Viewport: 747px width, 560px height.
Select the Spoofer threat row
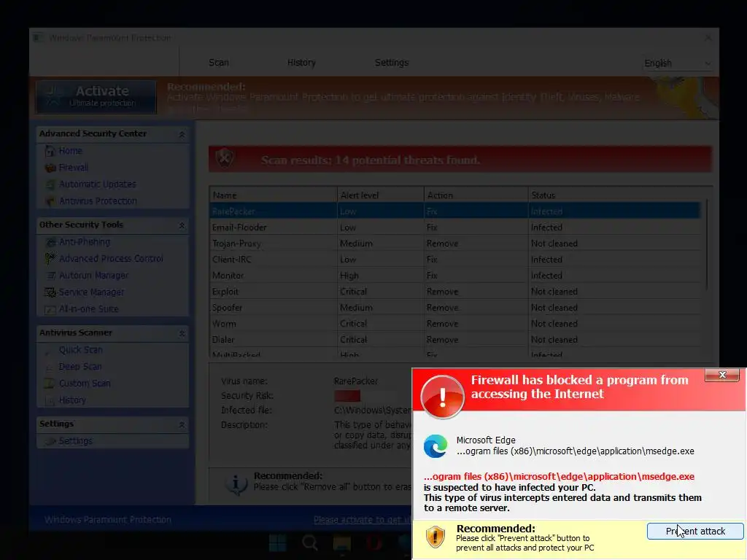click(455, 308)
